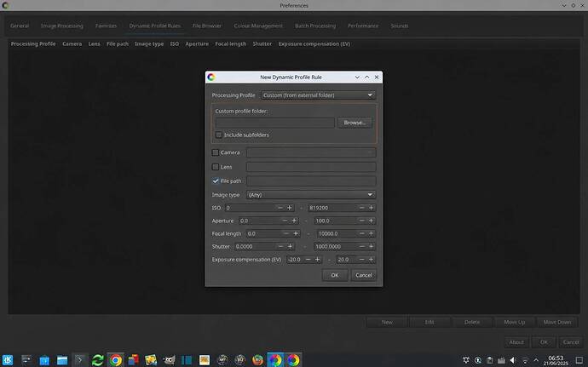588x367 pixels.
Task: Click About in the Preferences window
Action: 516,342
